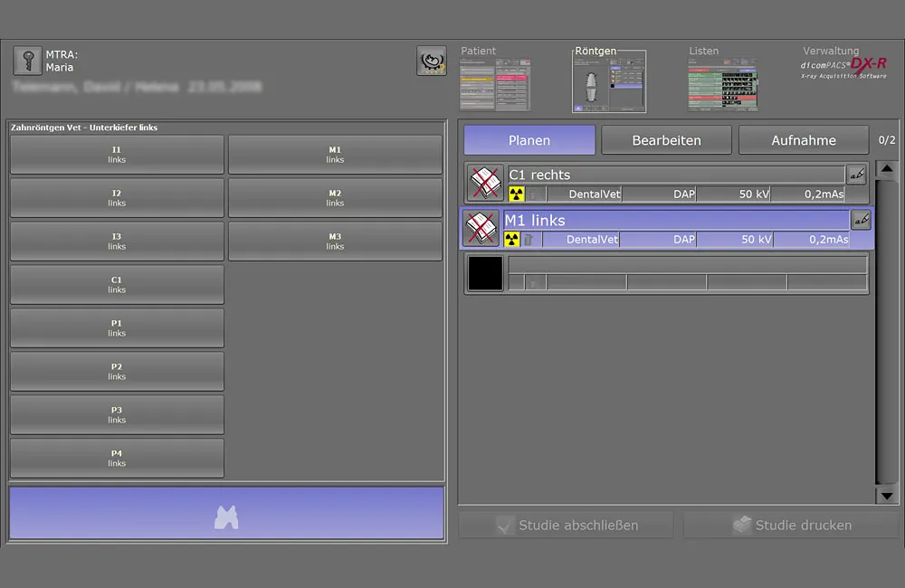Edit M1 links with the pen icon

(861, 220)
